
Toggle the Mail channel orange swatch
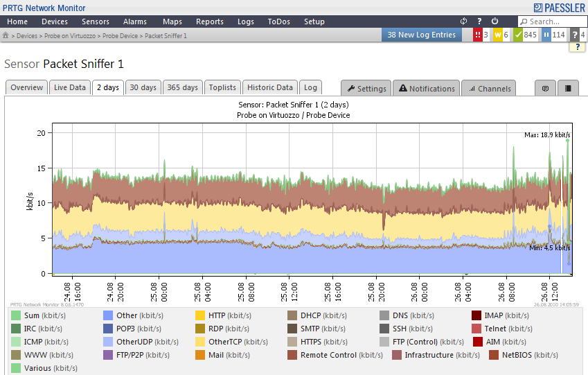tap(200, 355)
